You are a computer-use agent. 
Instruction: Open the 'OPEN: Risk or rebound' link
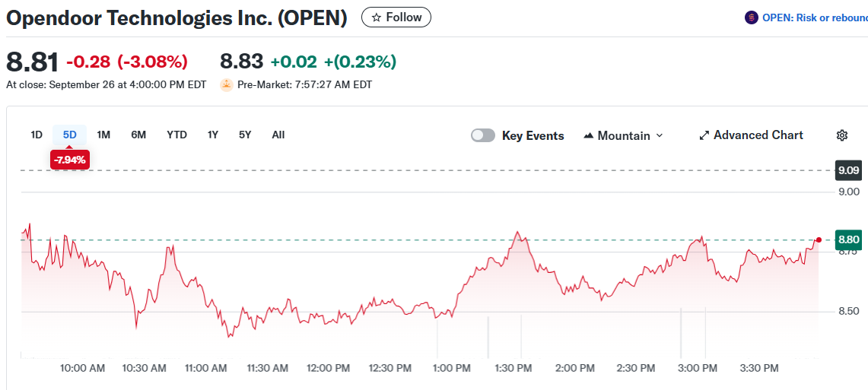815,17
